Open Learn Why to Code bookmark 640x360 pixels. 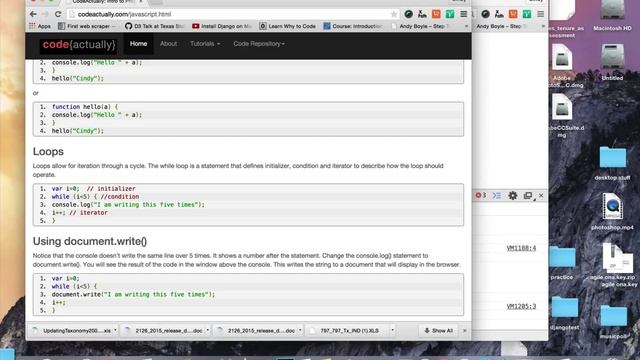point(288,26)
